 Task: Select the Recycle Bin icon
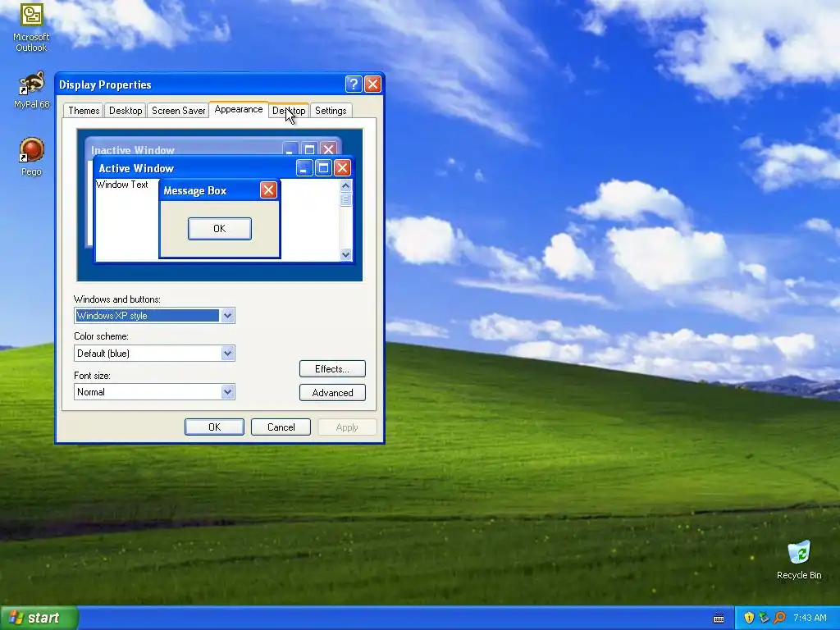799,559
